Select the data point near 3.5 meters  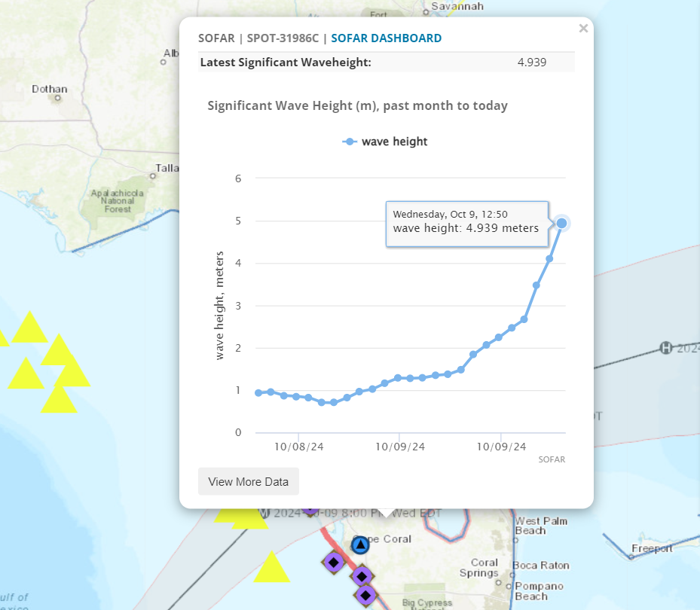point(536,285)
